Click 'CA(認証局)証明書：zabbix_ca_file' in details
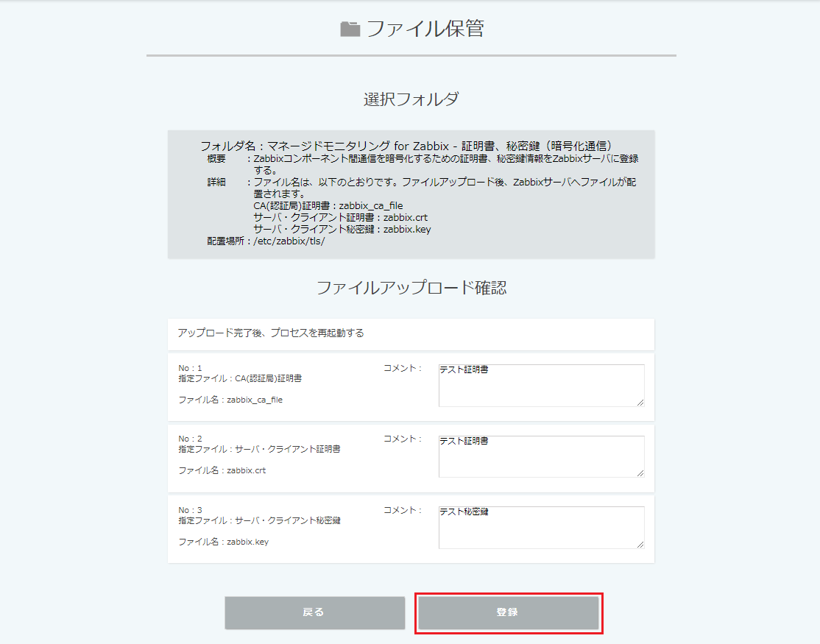This screenshot has width=820, height=644. (328, 205)
